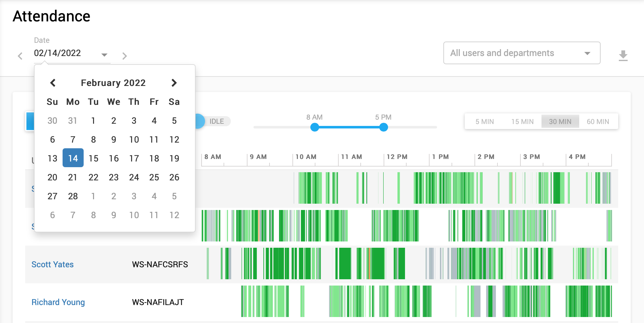644x323 pixels.
Task: Open Richard Young user profile
Action: pyautogui.click(x=58, y=302)
